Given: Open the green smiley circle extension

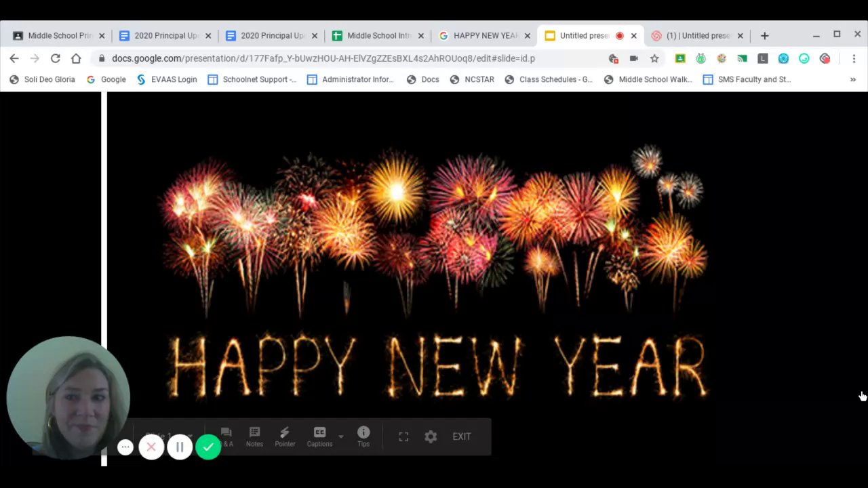Looking at the screenshot, I should coord(804,58).
